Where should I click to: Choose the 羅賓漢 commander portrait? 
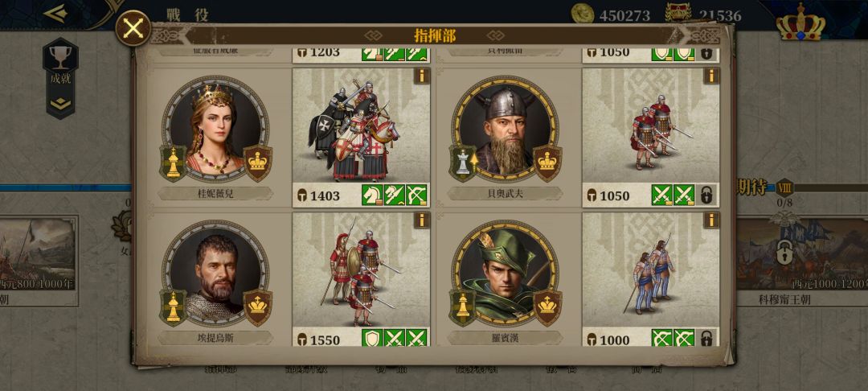coord(505,274)
